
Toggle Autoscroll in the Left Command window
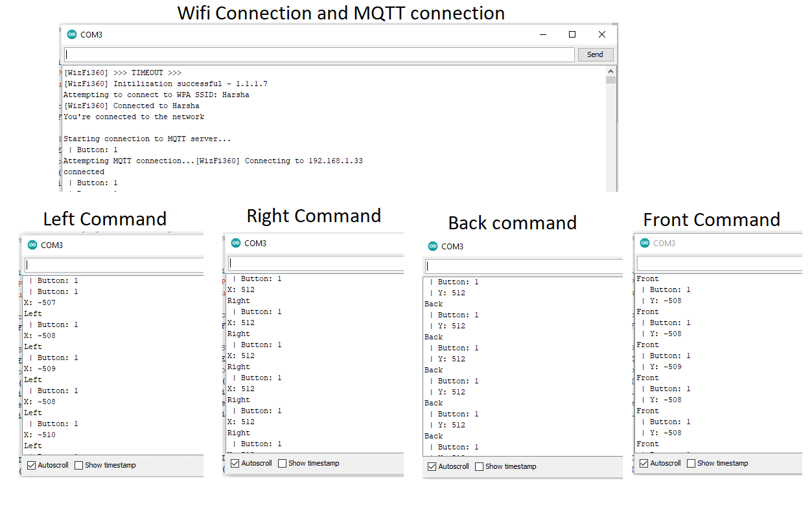32,465
